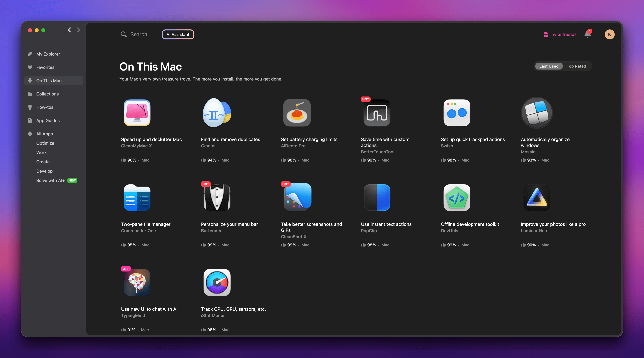Open the AlDente Pro spaghetti icon
644x358 pixels.
click(297, 113)
